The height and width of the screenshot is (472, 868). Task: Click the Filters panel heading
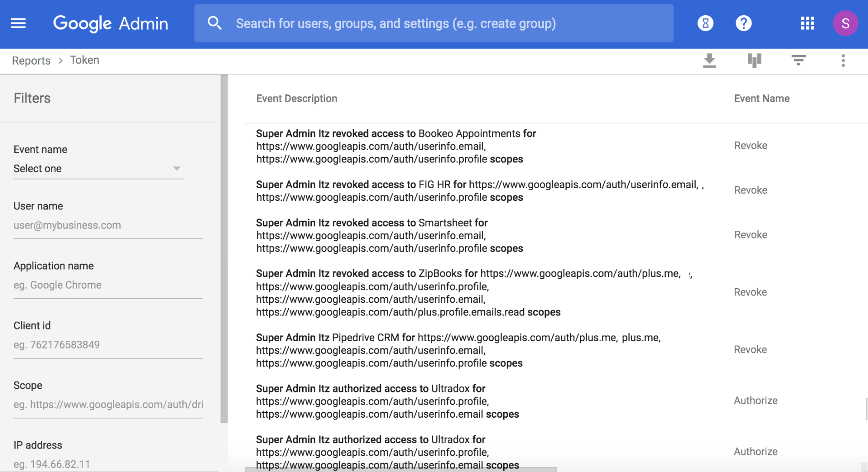point(32,98)
